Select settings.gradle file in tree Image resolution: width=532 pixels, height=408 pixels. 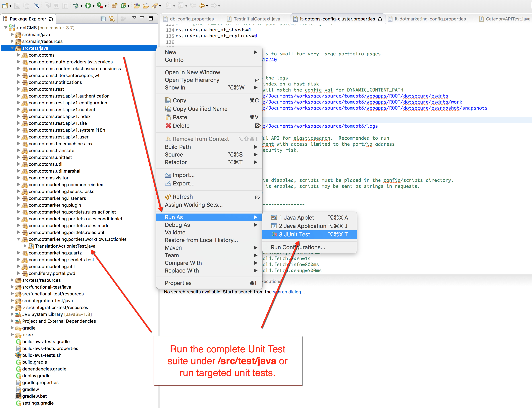(38, 403)
